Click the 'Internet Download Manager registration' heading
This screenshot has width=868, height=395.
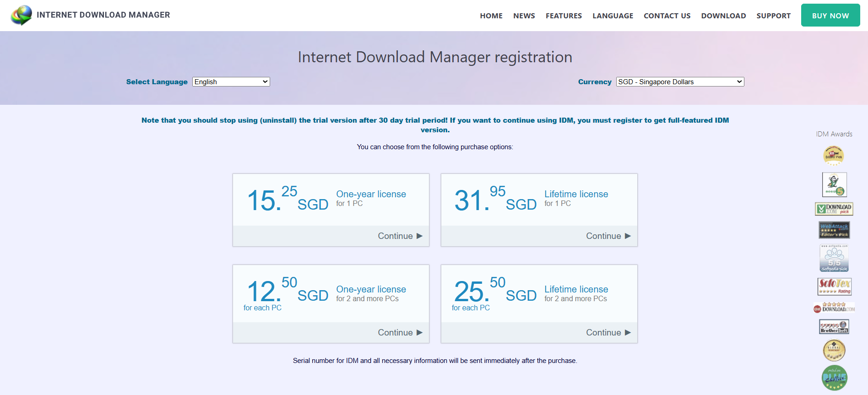pyautogui.click(x=435, y=57)
